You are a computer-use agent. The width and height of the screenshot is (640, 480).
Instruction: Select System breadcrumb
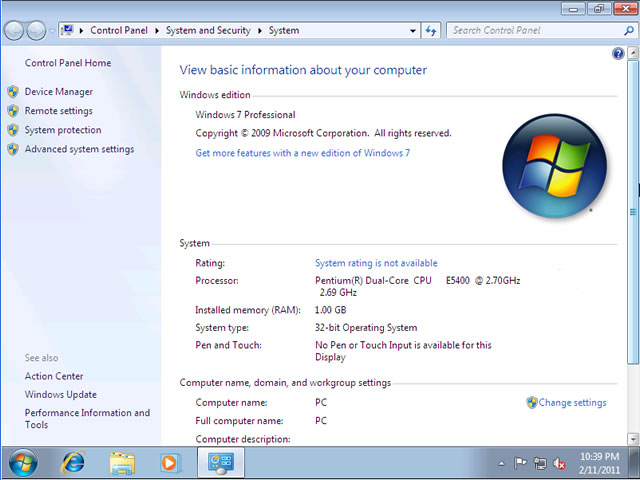pos(284,31)
